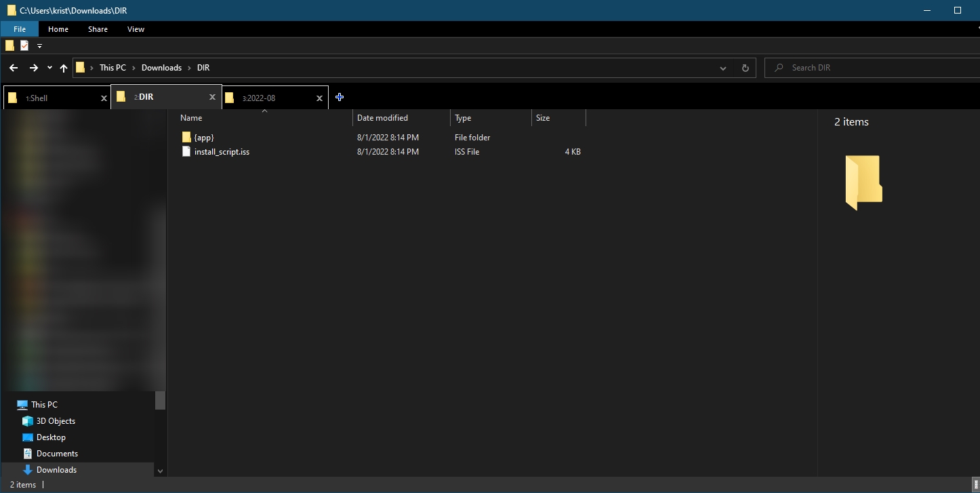Select the 2:DIR tab
Image resolution: width=980 pixels, height=493 pixels.
coord(166,97)
